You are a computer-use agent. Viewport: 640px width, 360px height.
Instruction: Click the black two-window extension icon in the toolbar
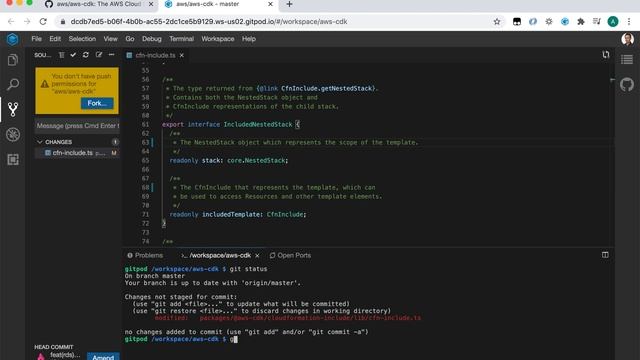[517, 22]
